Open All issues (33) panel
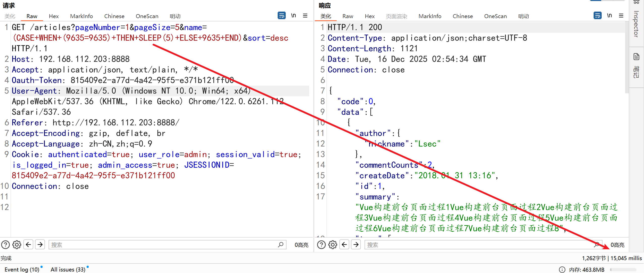This screenshot has height=273, width=644. coord(68,269)
